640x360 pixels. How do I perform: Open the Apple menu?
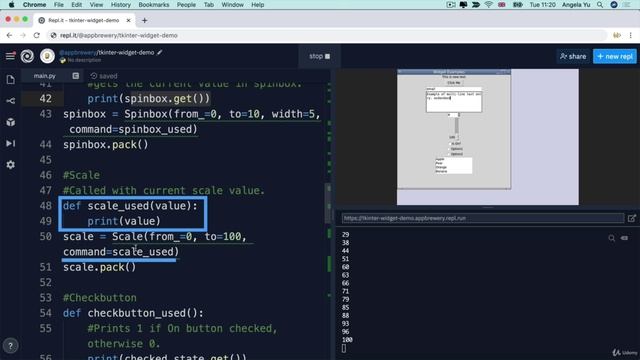(x=11, y=5)
